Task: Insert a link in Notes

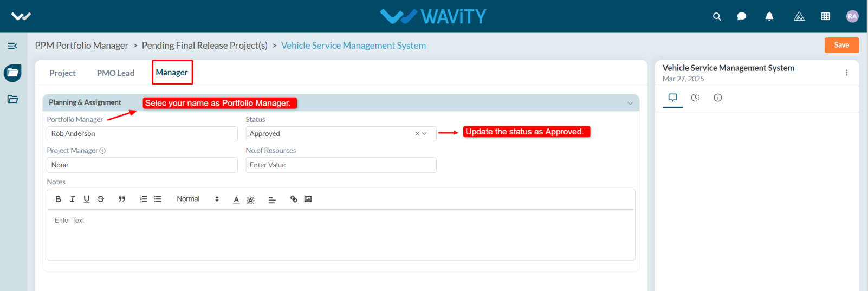Action: [x=294, y=199]
